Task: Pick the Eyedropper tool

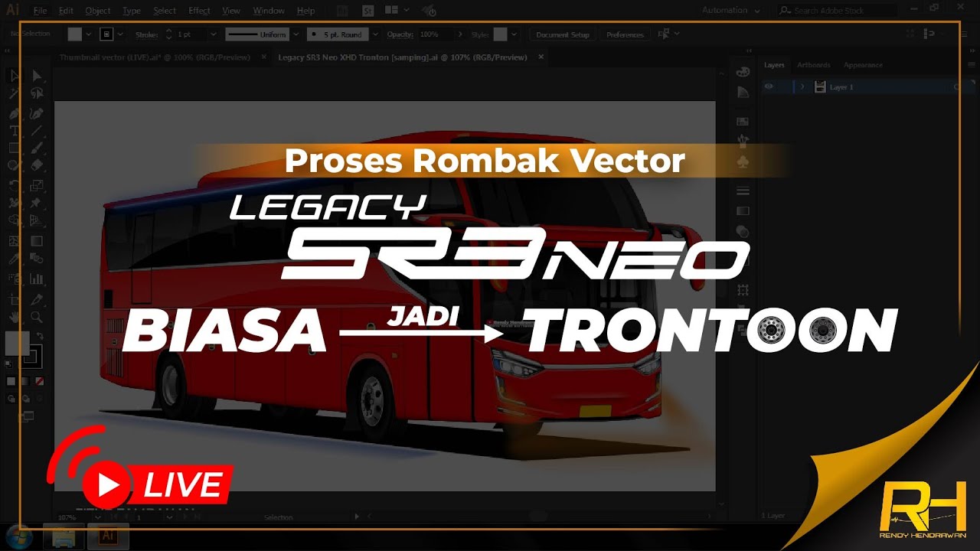Action: (x=15, y=260)
